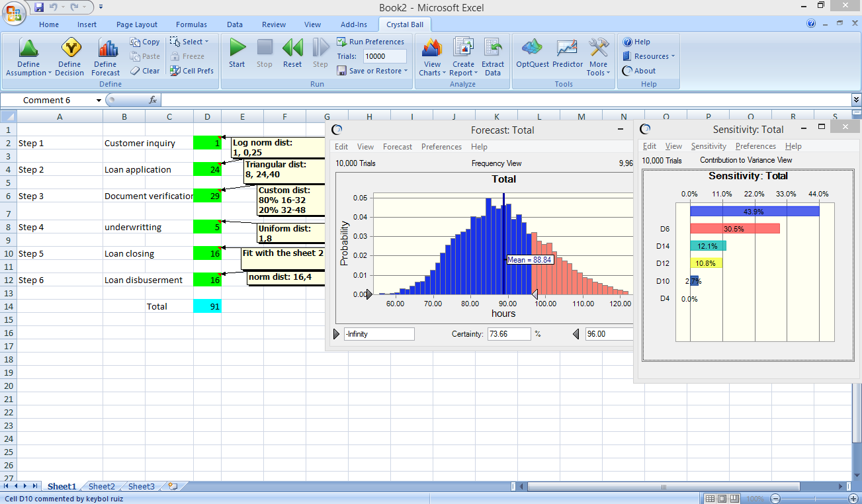Click the Freeze command
Viewport: 862px width, 504px height.
pyautogui.click(x=187, y=56)
